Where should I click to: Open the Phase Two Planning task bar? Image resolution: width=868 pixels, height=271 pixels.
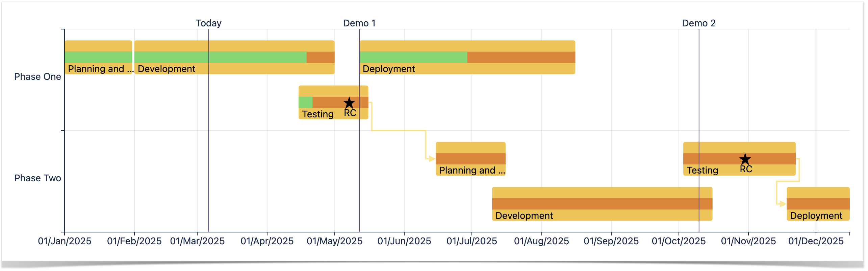coord(470,159)
